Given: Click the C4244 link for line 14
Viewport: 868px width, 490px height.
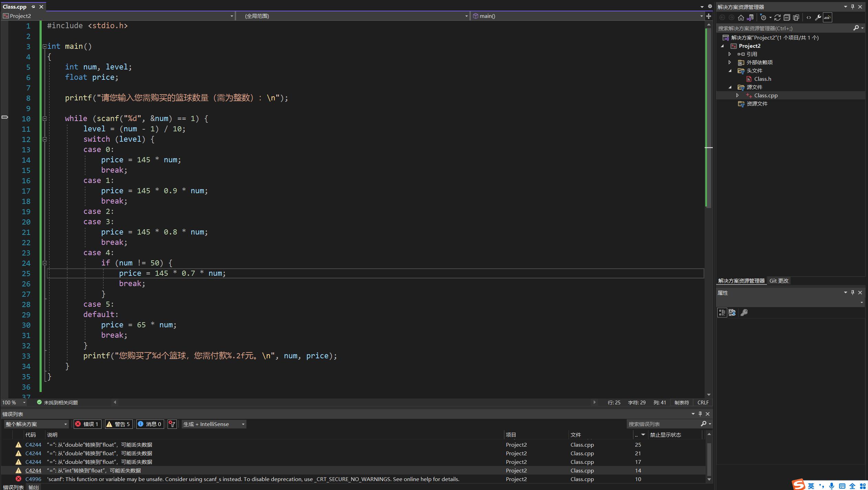Looking at the screenshot, I should pyautogui.click(x=33, y=470).
